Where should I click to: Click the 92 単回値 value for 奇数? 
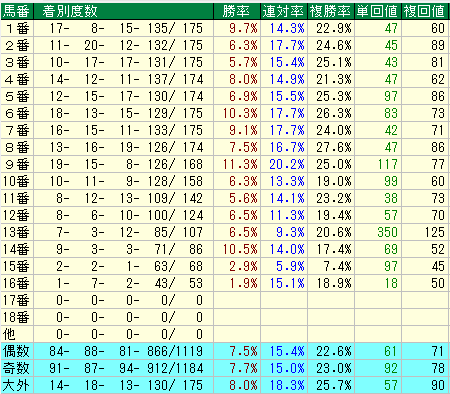tap(391, 369)
